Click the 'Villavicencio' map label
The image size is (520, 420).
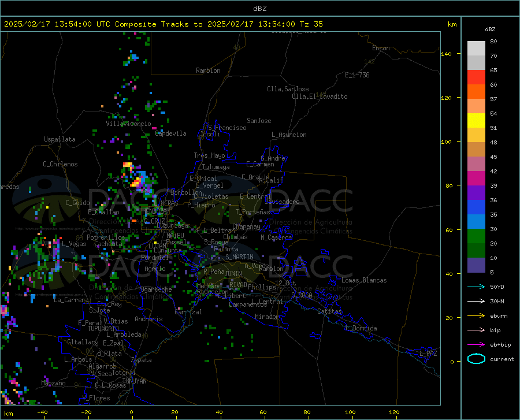pos(128,124)
